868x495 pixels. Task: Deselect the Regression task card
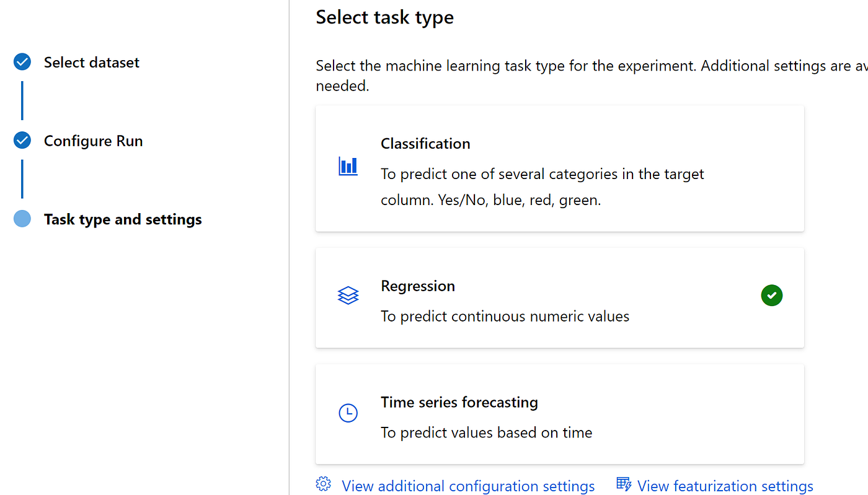coord(558,297)
